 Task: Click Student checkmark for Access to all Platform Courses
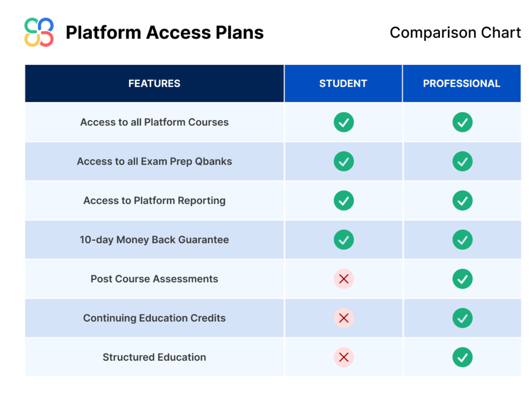[x=344, y=122]
